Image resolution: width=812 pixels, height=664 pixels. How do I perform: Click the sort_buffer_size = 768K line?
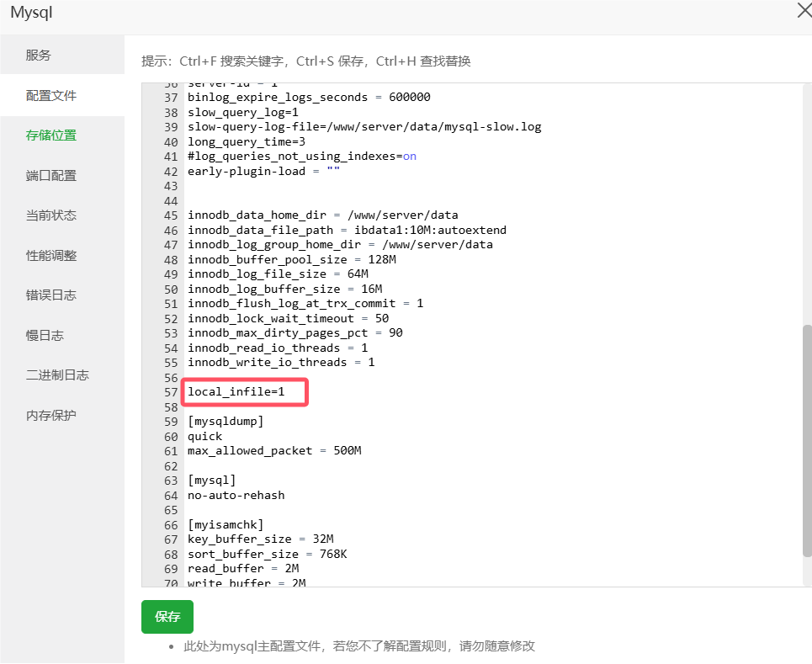click(x=267, y=554)
